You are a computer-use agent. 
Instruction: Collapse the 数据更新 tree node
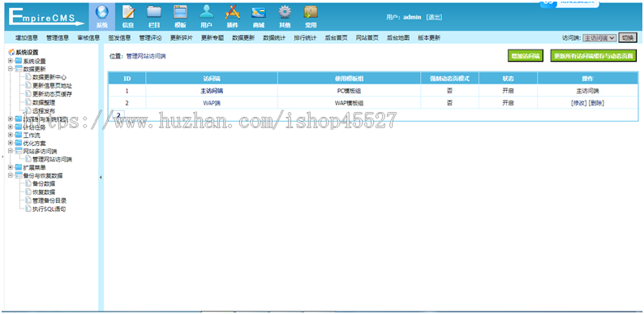11,69
